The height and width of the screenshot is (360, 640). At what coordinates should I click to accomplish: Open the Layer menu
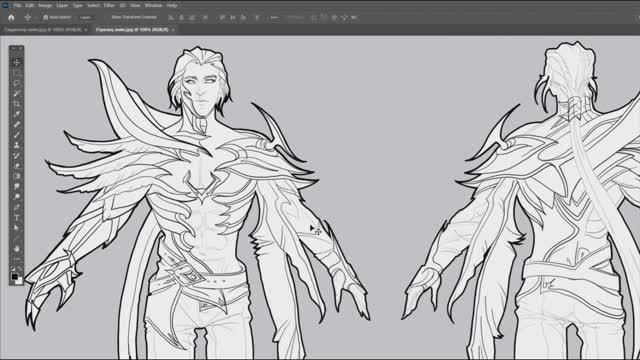(x=62, y=5)
